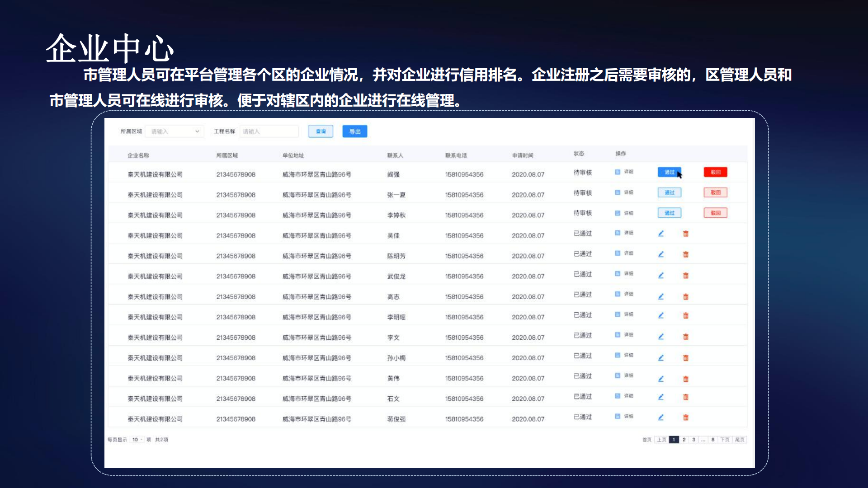Viewport: 868px width, 488px height.
Task: Go to 尾页 last page
Action: pyautogui.click(x=740, y=439)
